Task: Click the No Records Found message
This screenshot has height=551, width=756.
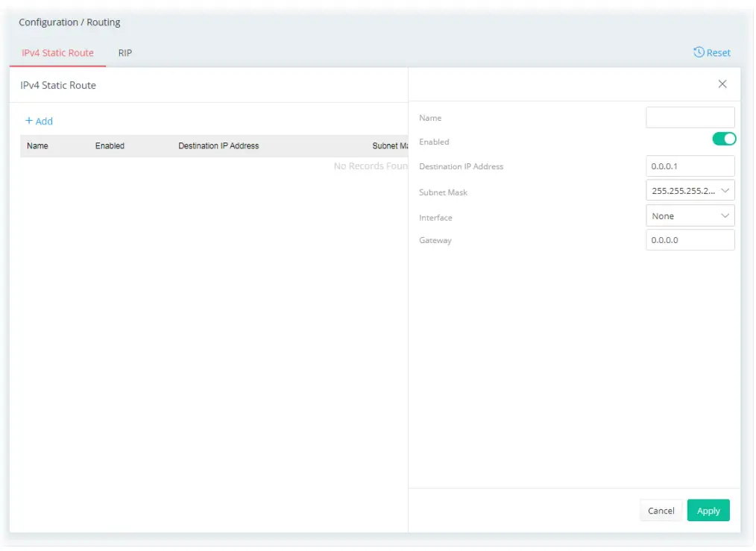Action: click(371, 166)
